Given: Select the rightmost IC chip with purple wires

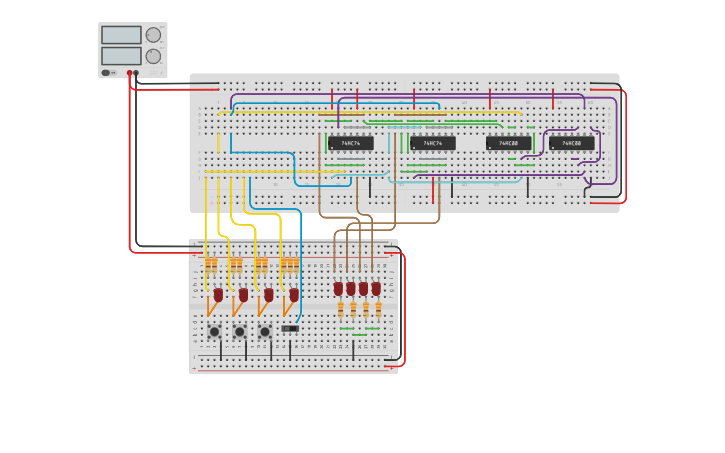Looking at the screenshot, I should pos(571,143).
